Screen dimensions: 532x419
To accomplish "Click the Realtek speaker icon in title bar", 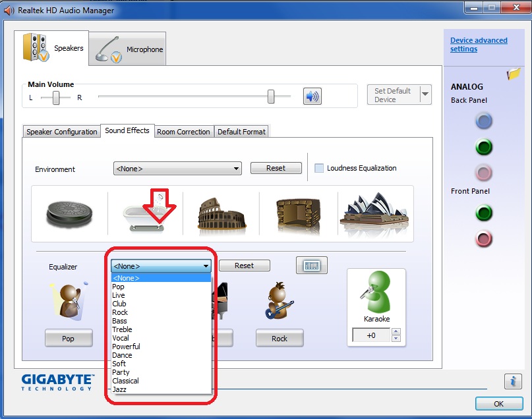I will pos(9,11).
